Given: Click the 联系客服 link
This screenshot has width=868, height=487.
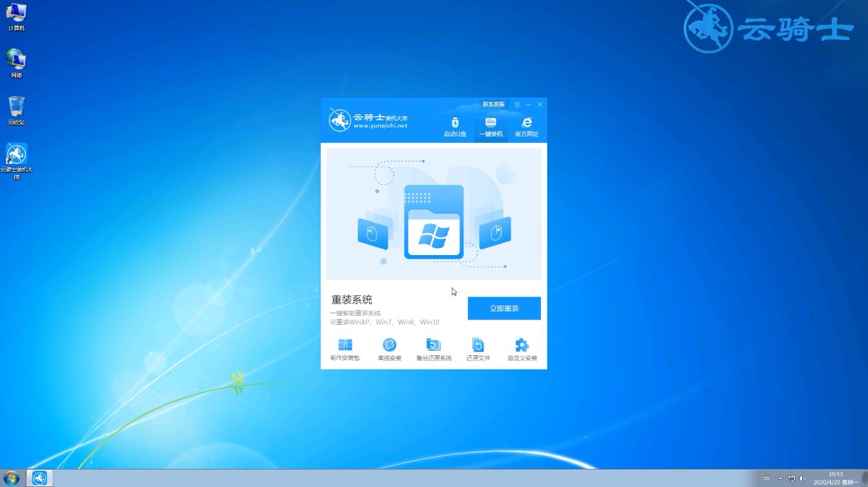Looking at the screenshot, I should coord(494,105).
